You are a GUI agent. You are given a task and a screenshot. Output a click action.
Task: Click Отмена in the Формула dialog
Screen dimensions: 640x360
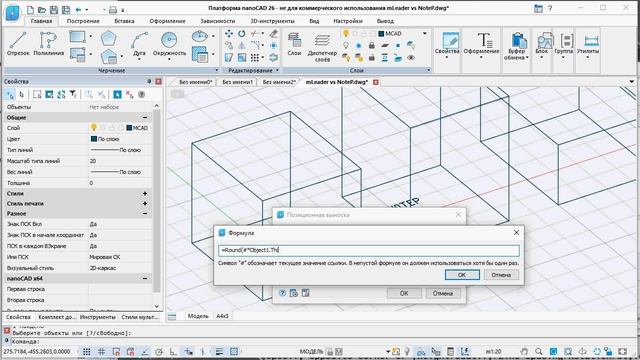pos(501,275)
